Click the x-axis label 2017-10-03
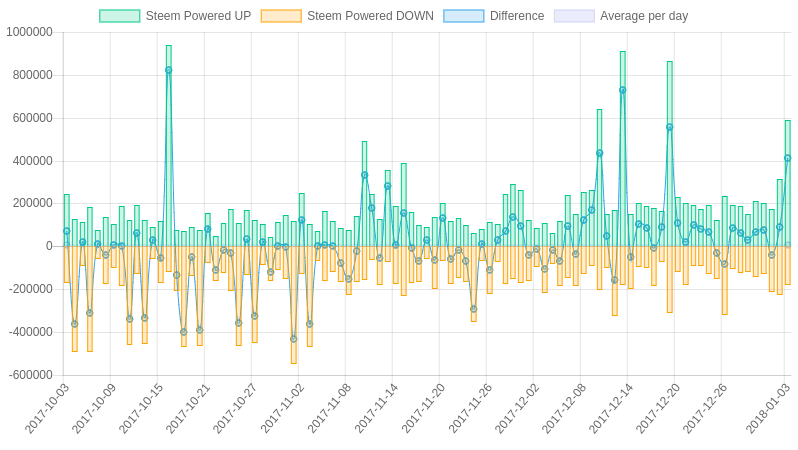This screenshot has width=798, height=450. tap(47, 408)
